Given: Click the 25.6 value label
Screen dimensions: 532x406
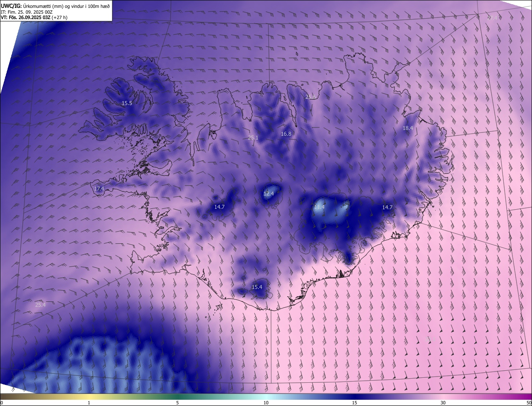Looking at the screenshot, I should click(310, 97).
